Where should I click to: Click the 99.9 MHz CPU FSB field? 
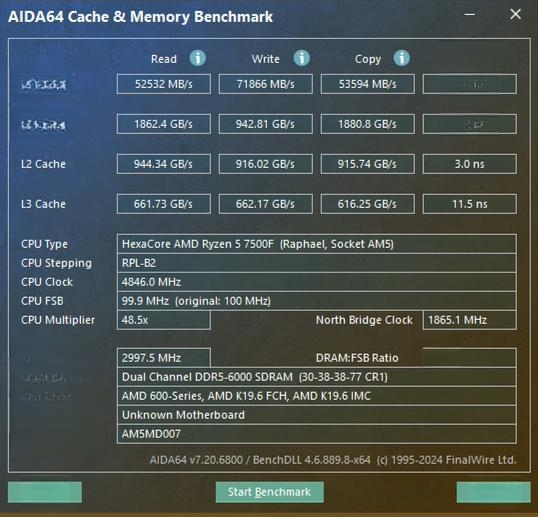click(x=317, y=301)
